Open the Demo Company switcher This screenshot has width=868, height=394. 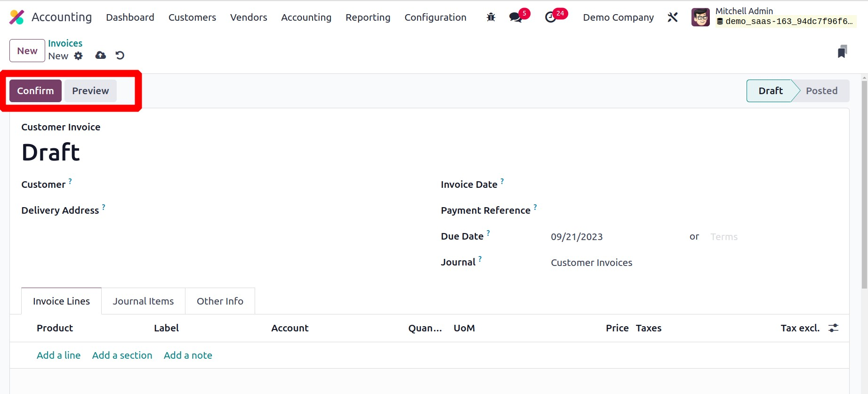click(x=618, y=17)
